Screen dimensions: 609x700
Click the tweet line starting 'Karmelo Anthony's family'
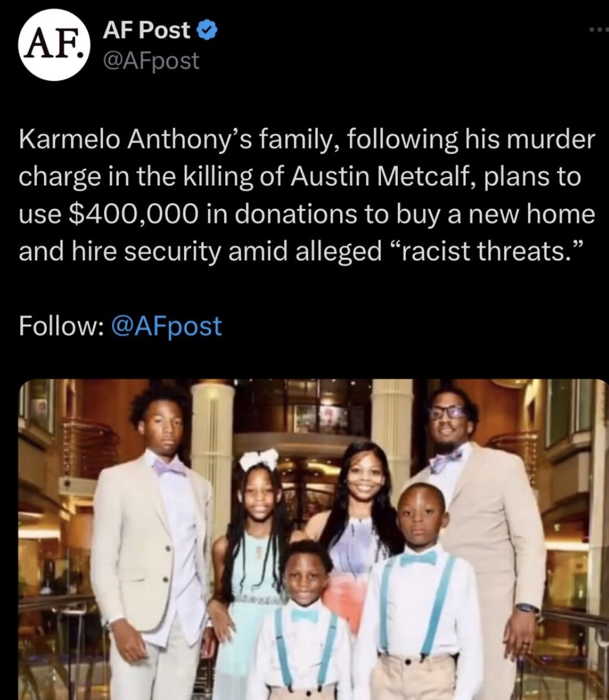click(307, 139)
